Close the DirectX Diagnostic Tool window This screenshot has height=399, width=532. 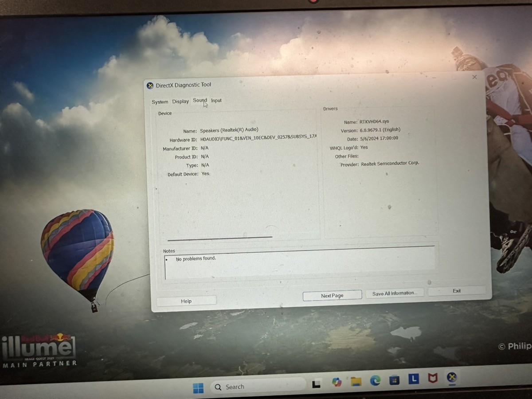click(x=474, y=77)
